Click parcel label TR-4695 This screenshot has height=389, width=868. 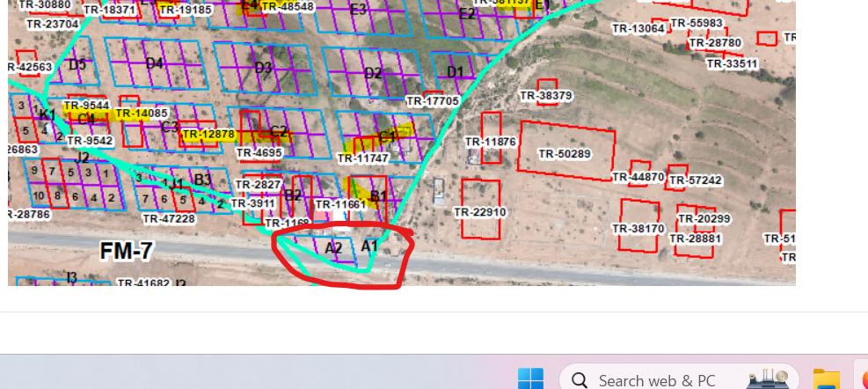tap(259, 153)
